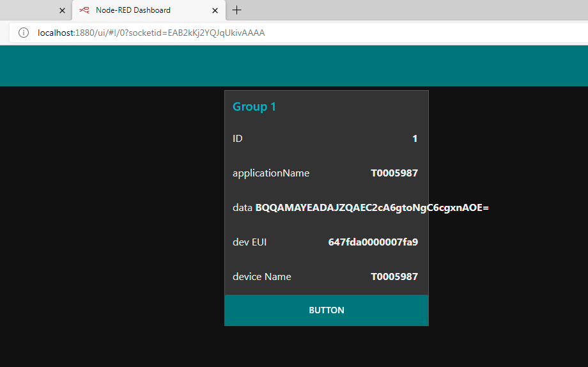
Task: Close the first browser tab
Action: pos(62,10)
